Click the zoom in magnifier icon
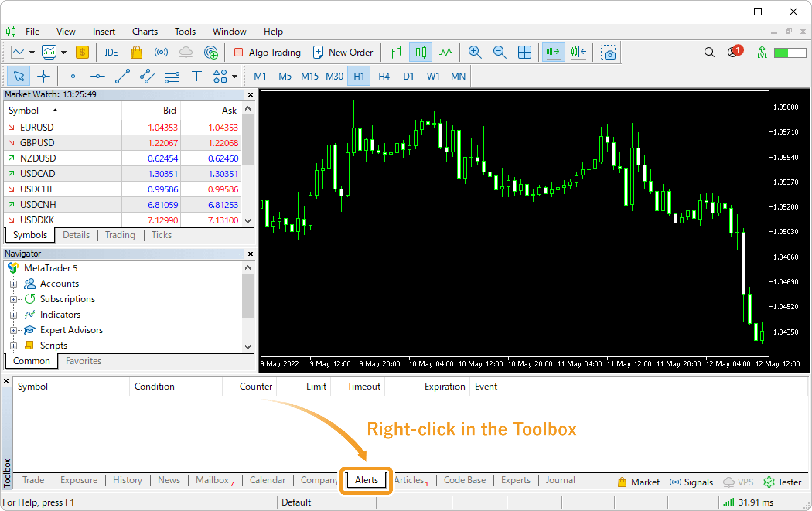Viewport: 812px width, 511px height. coord(474,52)
